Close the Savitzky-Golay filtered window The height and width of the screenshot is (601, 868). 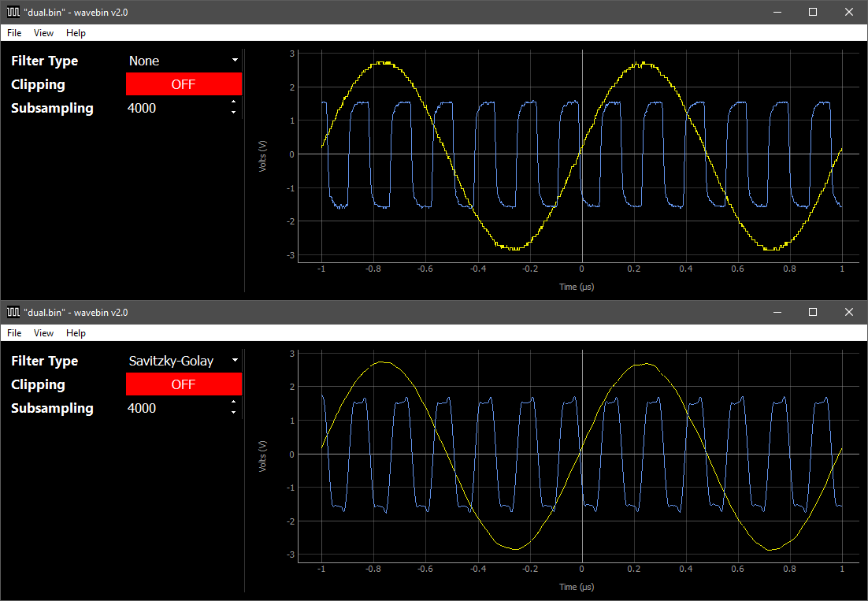[x=848, y=312]
